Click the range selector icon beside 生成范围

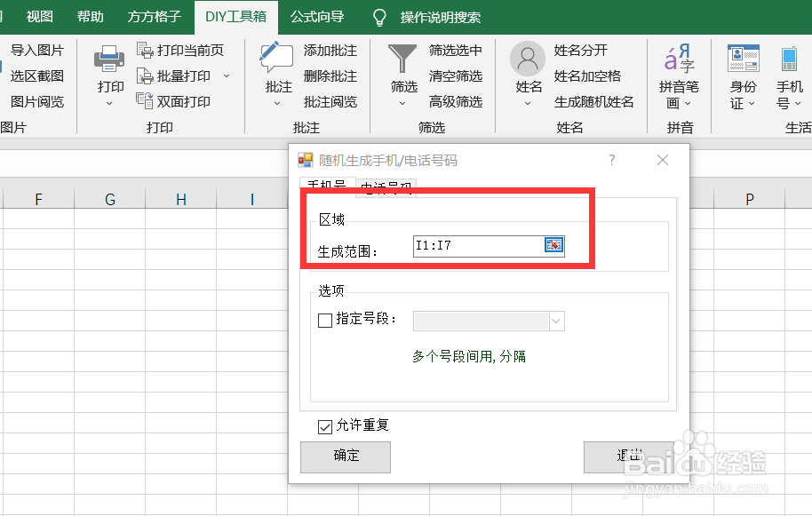click(553, 246)
